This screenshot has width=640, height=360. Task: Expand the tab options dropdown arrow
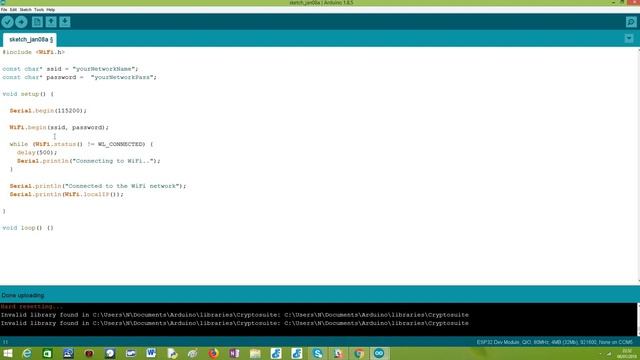point(629,38)
